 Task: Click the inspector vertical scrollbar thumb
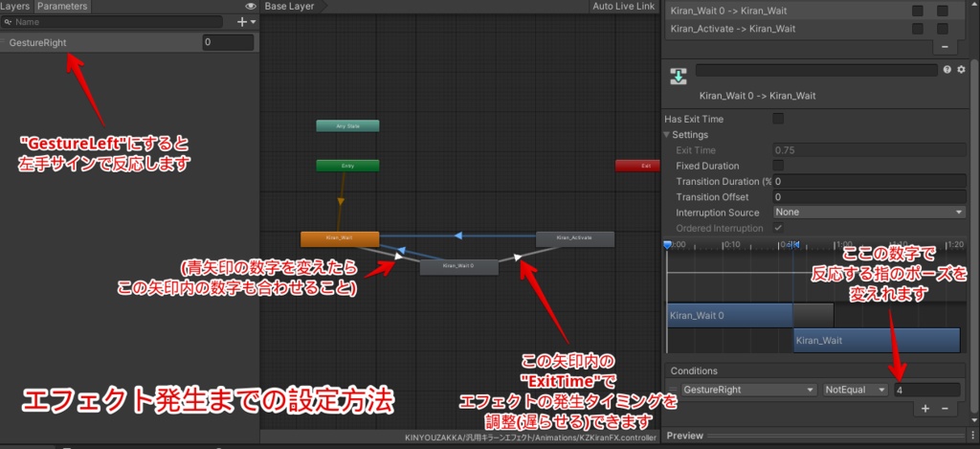(973, 237)
